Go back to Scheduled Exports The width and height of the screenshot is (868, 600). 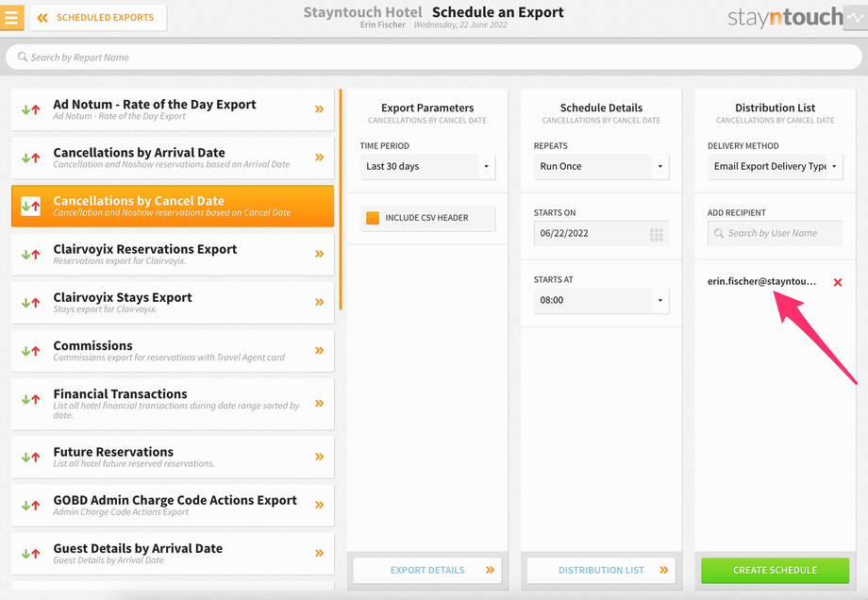98,18
